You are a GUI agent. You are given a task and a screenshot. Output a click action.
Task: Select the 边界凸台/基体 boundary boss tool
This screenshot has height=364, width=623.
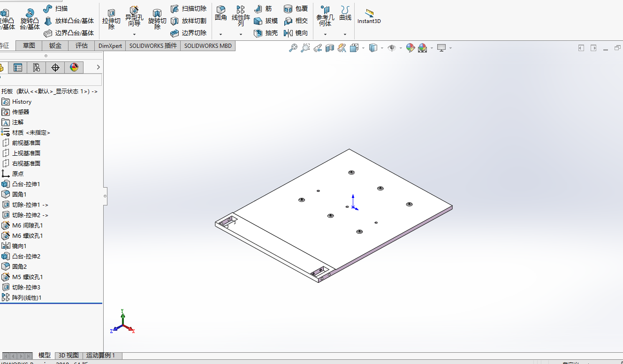click(x=69, y=33)
